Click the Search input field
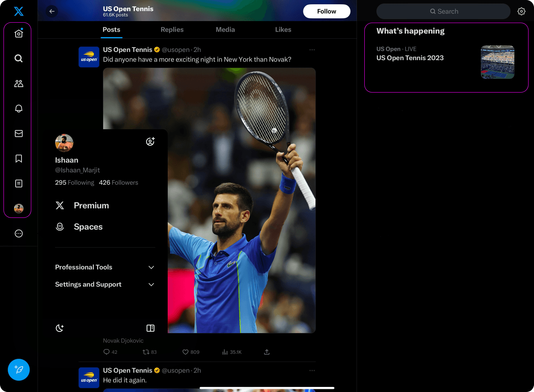Viewport: 534px width, 392px height. 443,11
